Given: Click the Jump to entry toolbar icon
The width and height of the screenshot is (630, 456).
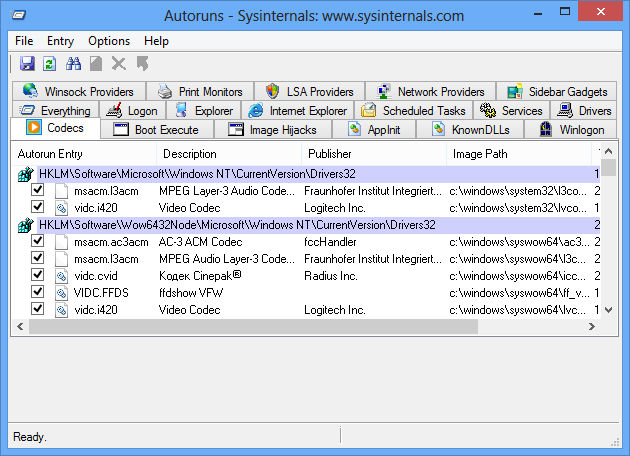Looking at the screenshot, I should 142,64.
